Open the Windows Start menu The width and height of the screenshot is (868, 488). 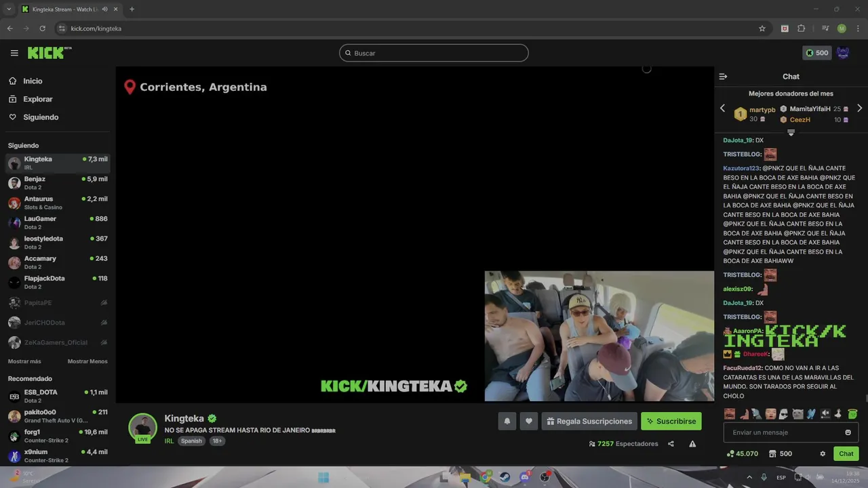pyautogui.click(x=323, y=477)
